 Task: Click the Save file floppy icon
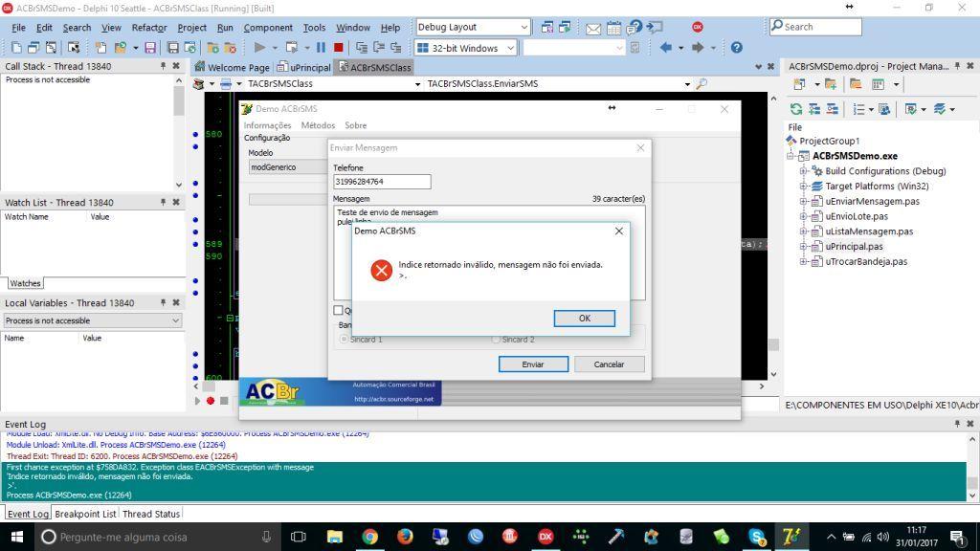click(x=150, y=48)
